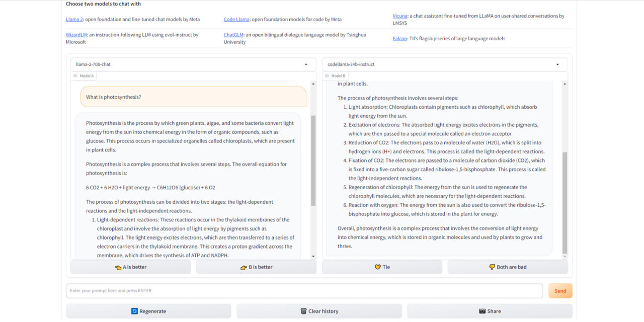644x322 pixels.
Task: Click the prompt input field
Action: 302,290
